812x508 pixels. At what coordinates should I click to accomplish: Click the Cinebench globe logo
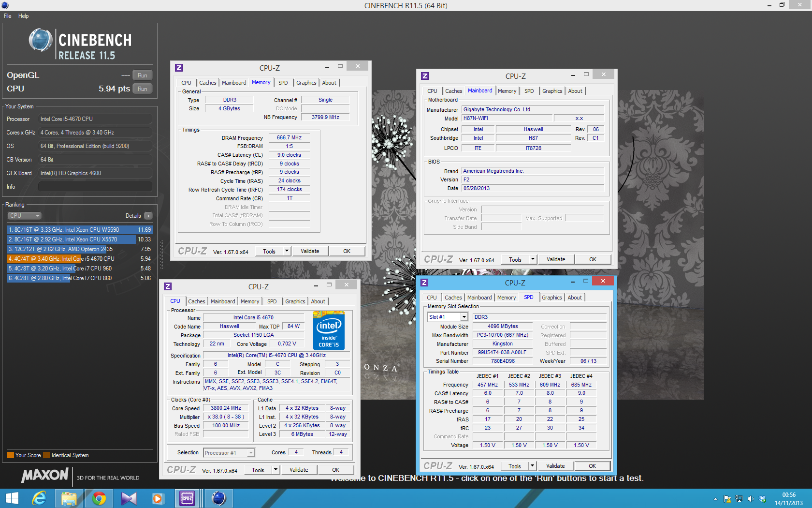click(41, 40)
